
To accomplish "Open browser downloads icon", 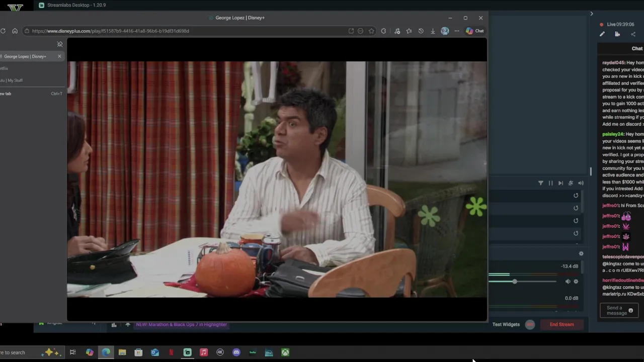I will tap(433, 31).
